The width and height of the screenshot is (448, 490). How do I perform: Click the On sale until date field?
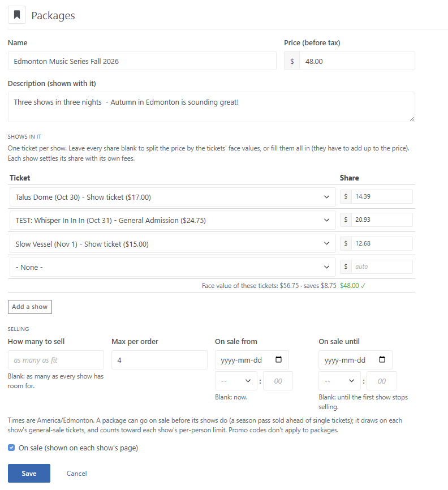(356, 360)
